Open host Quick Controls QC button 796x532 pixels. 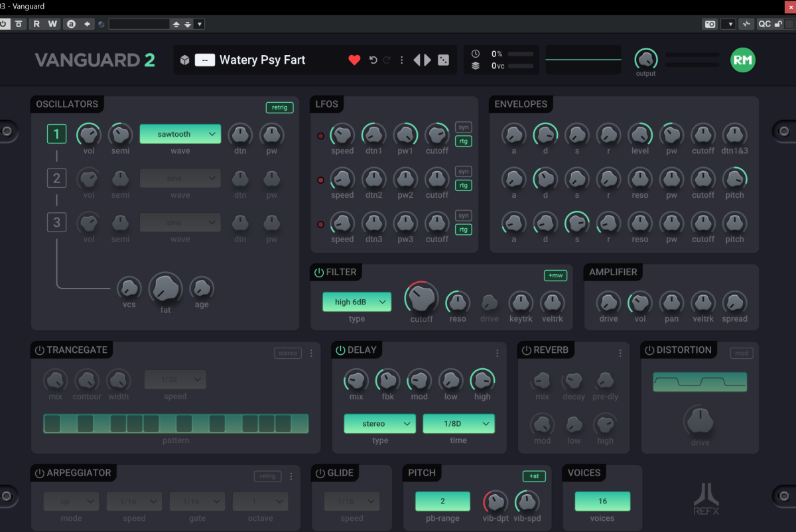765,24
